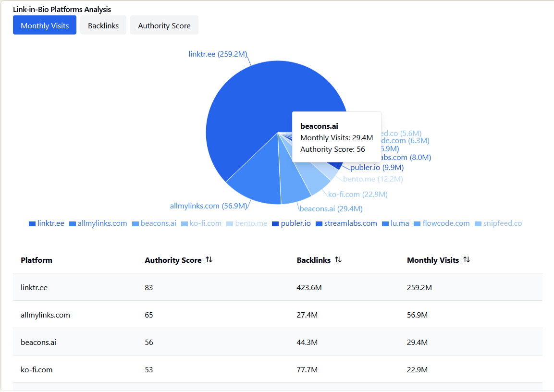The width and height of the screenshot is (554, 392).
Task: Toggle ko-fi.com legend swatch
Action: click(x=185, y=224)
